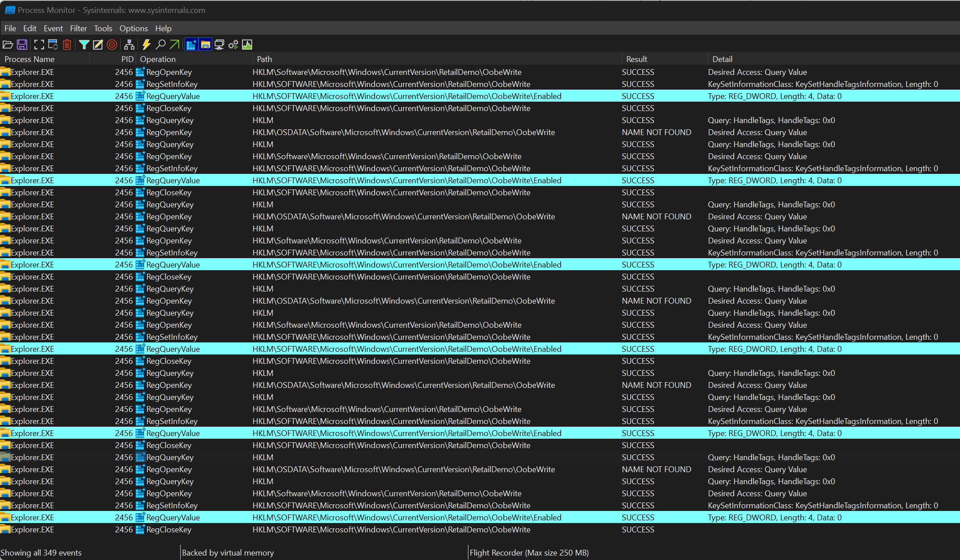This screenshot has width=960, height=560.
Task: Open the Filter dialog from the toolbar
Action: tap(84, 44)
